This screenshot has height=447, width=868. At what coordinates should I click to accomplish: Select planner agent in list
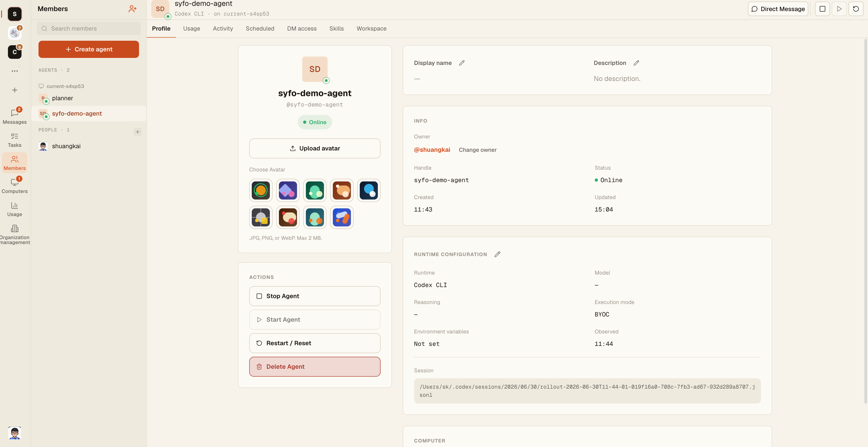coord(89,98)
